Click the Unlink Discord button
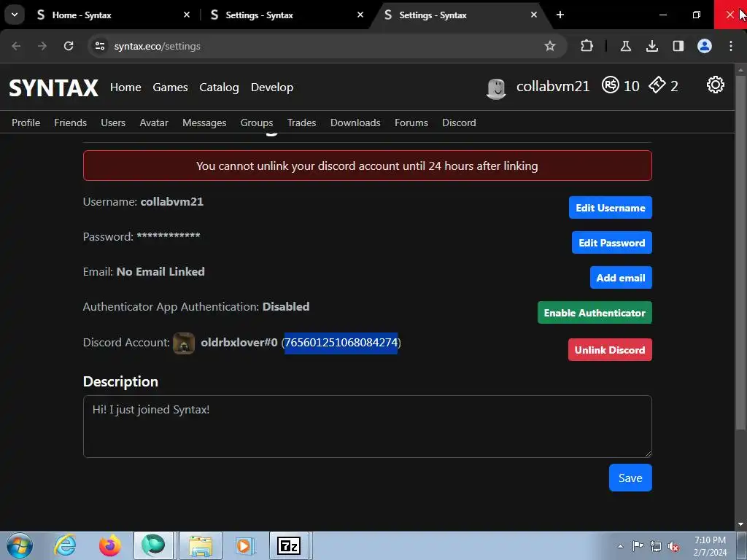The height and width of the screenshot is (560, 747). [x=610, y=350]
